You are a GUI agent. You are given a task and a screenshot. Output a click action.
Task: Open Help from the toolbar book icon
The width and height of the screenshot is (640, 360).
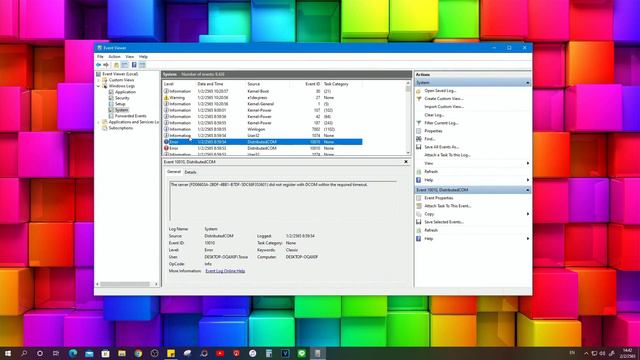[134, 65]
